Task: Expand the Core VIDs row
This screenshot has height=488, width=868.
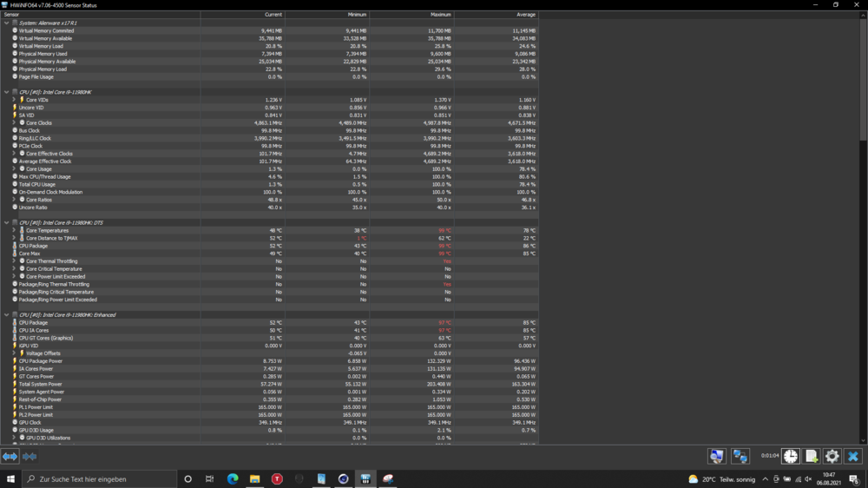Action: [x=14, y=100]
